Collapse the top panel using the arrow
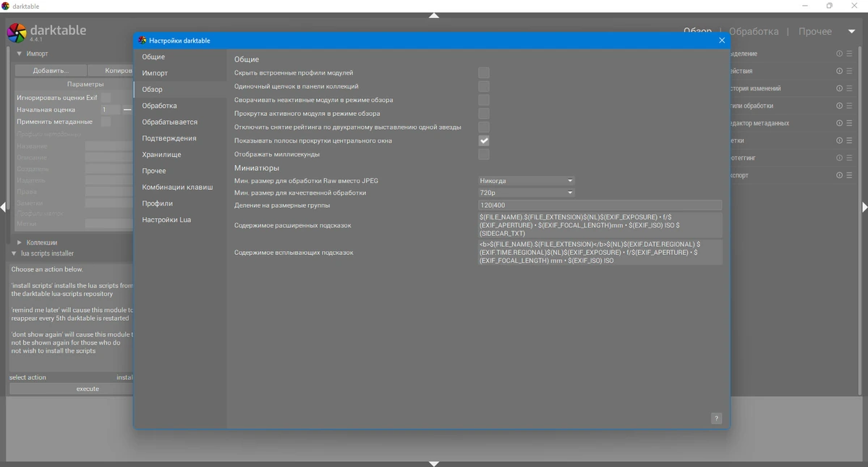The height and width of the screenshot is (467, 868). (434, 15)
